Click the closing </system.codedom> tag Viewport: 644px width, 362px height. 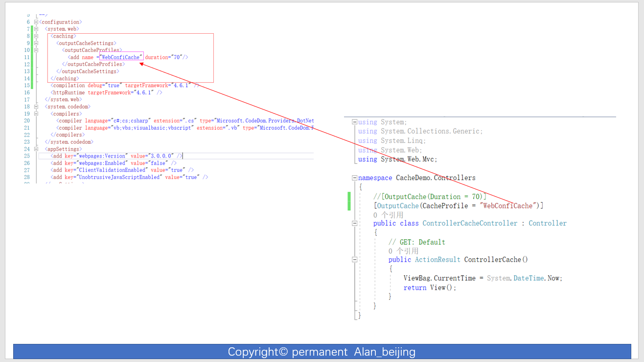(x=69, y=142)
